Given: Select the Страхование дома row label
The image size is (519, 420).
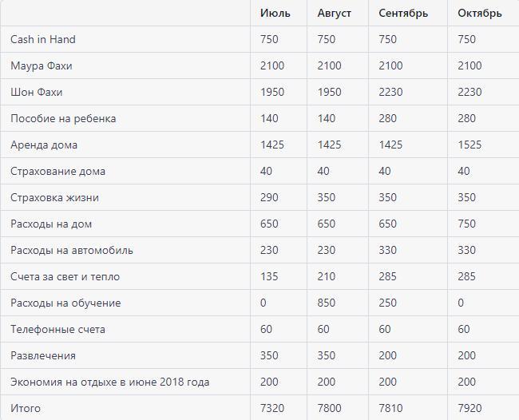Looking at the screenshot, I should pyautogui.click(x=57, y=171).
